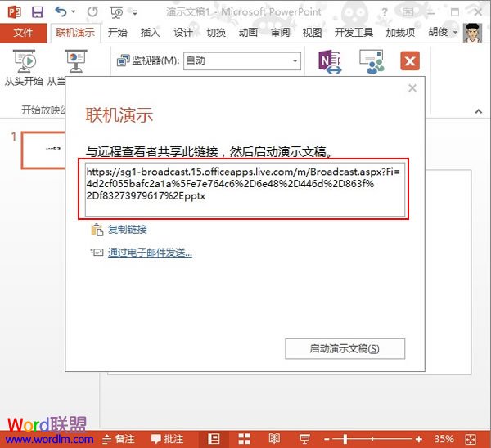
Task: Switch to Normal view icon
Action: (x=214, y=439)
